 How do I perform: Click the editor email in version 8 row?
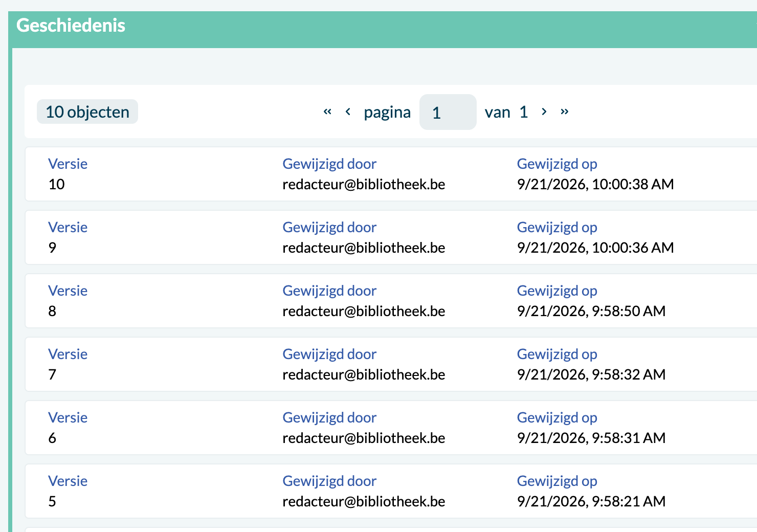click(364, 311)
